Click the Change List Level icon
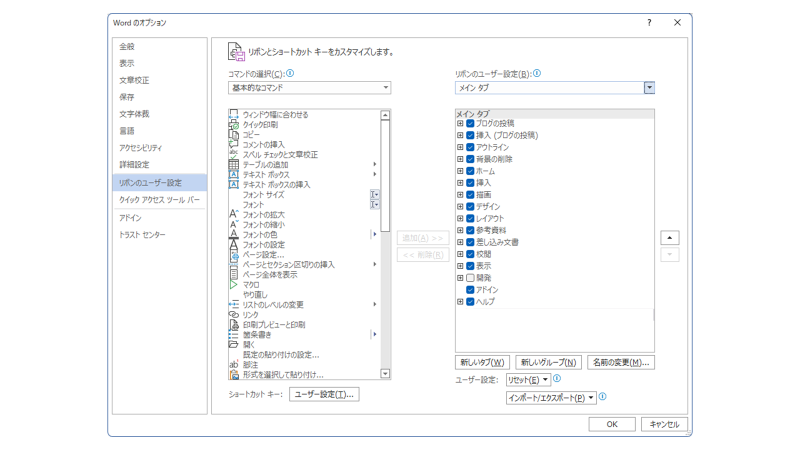The width and height of the screenshot is (800, 450). click(x=234, y=305)
